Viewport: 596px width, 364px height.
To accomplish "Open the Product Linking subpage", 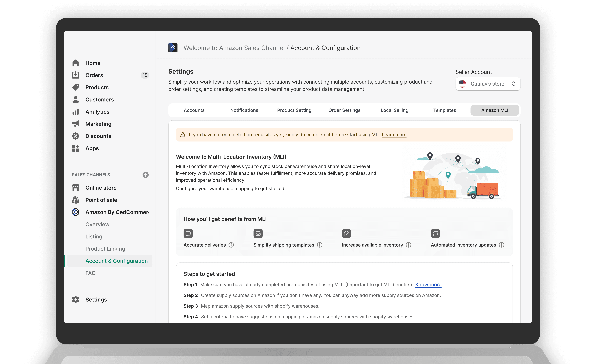I will [x=105, y=249].
